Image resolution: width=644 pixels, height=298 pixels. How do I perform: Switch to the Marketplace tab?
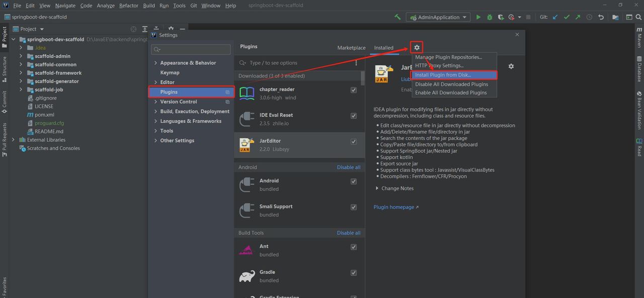(x=351, y=48)
